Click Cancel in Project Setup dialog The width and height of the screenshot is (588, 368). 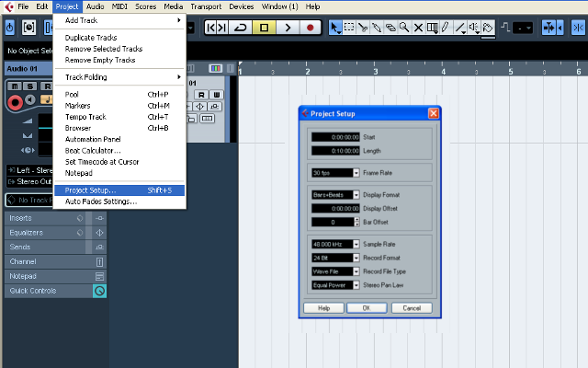[412, 308]
